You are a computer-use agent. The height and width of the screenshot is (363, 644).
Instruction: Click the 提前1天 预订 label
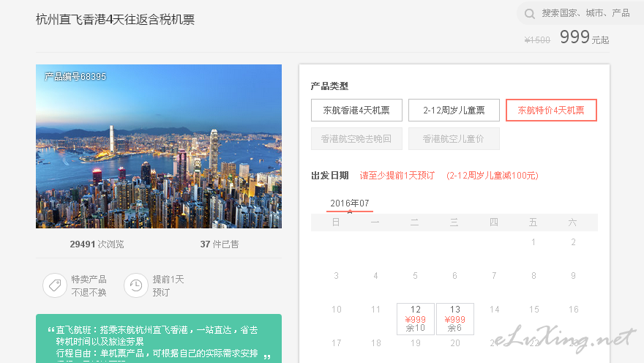point(168,286)
